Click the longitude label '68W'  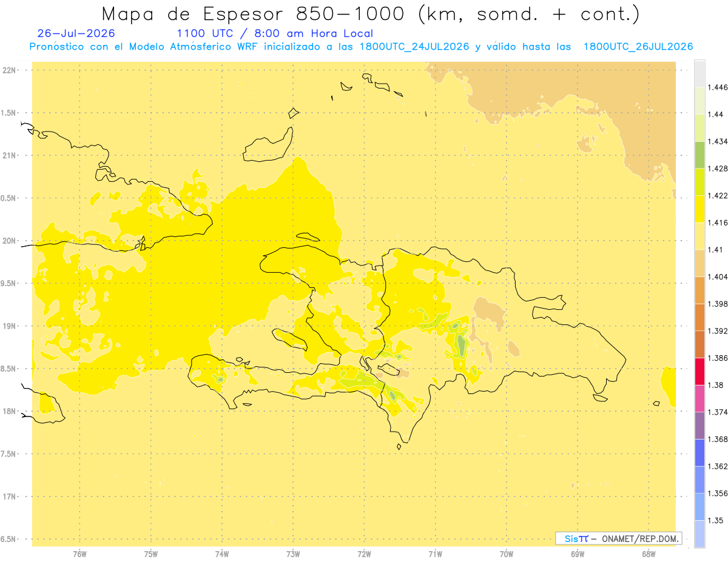point(649,555)
